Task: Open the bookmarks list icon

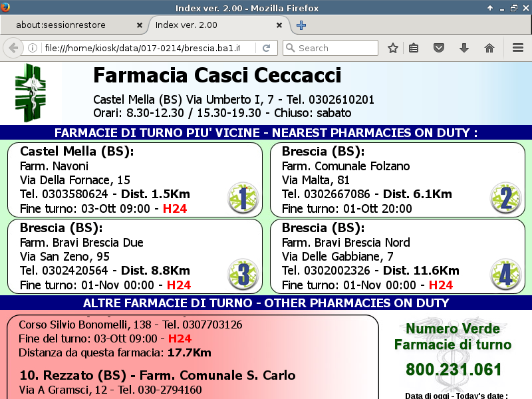Action: click(414, 48)
